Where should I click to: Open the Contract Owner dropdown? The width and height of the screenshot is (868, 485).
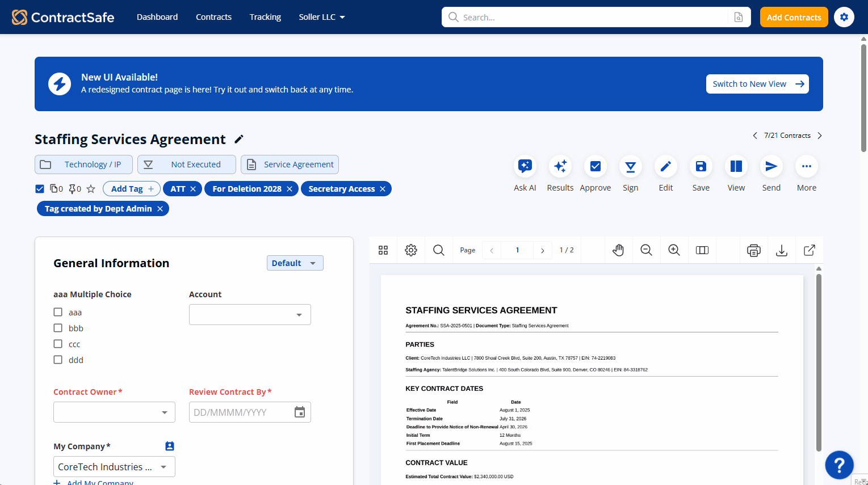114,412
